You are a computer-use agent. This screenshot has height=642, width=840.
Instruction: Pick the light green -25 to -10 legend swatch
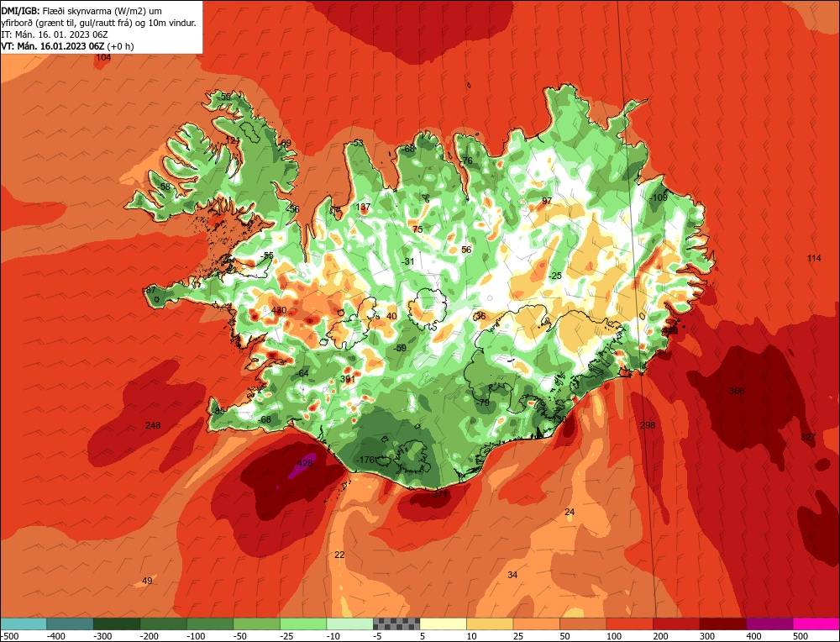tap(303, 624)
